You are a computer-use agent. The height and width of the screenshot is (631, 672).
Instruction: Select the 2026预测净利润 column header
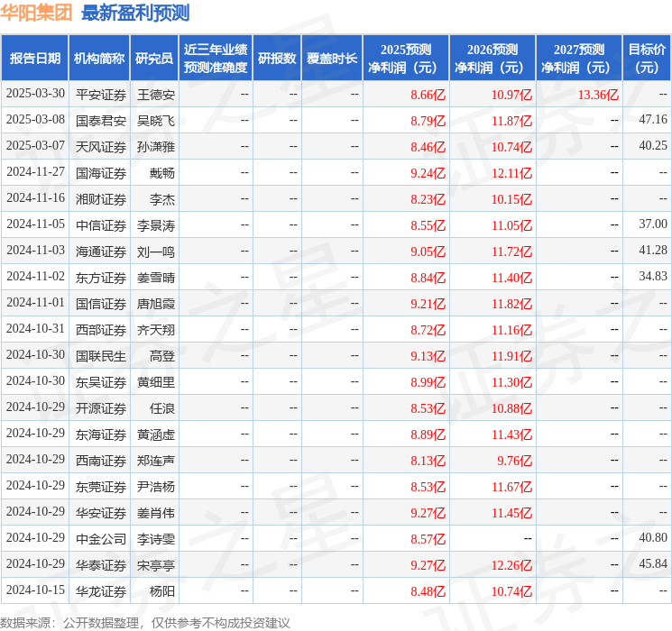(x=492, y=59)
